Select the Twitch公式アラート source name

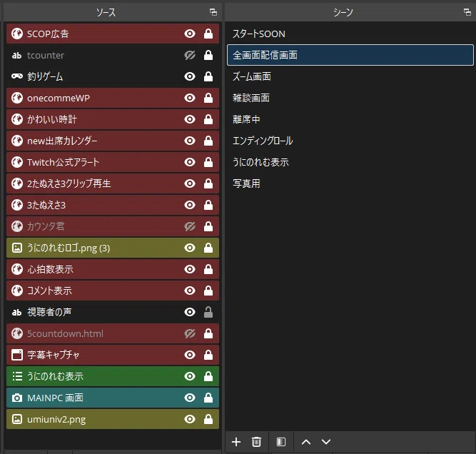pos(63,162)
